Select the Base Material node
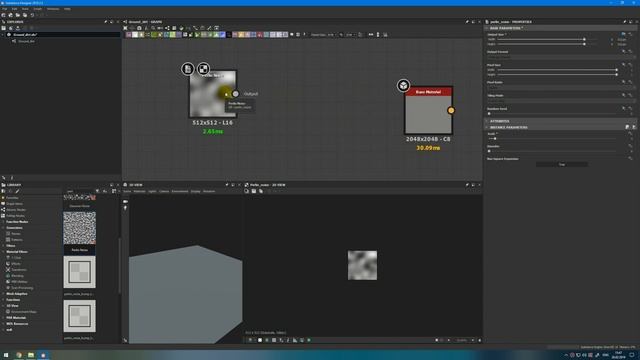Screen dimensions: 640x360 (x=428, y=110)
